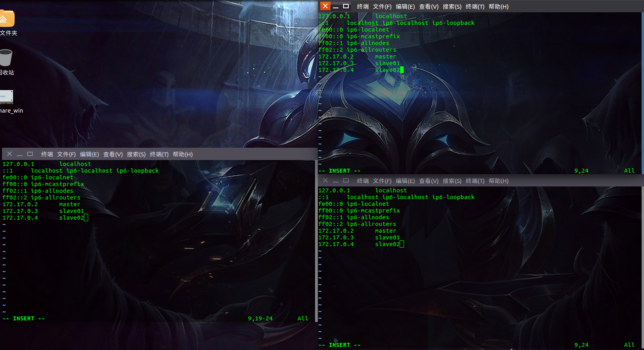Close the bottom-right terminal window
This screenshot has width=644, height=350.
[x=325, y=180]
